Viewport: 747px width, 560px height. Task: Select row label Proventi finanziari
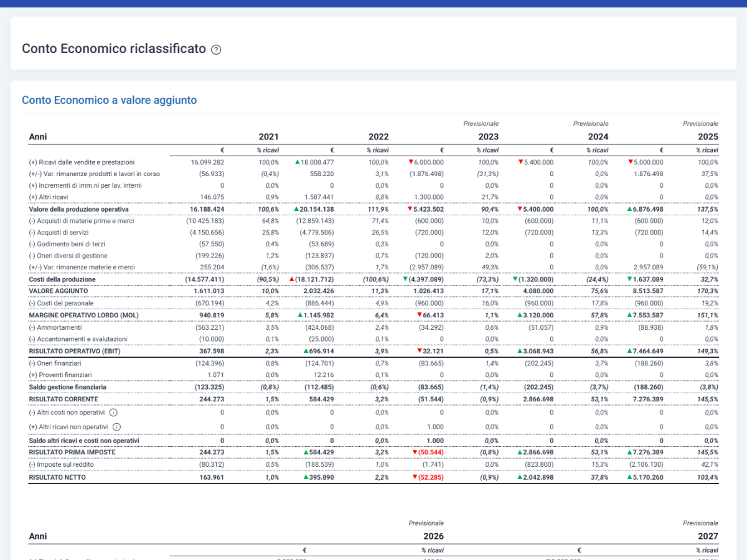(60, 375)
